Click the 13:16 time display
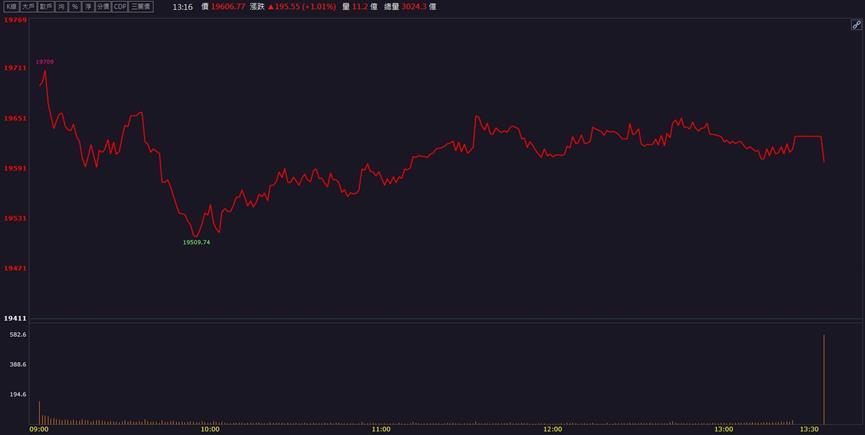This screenshot has height=435, width=865. coord(183,7)
